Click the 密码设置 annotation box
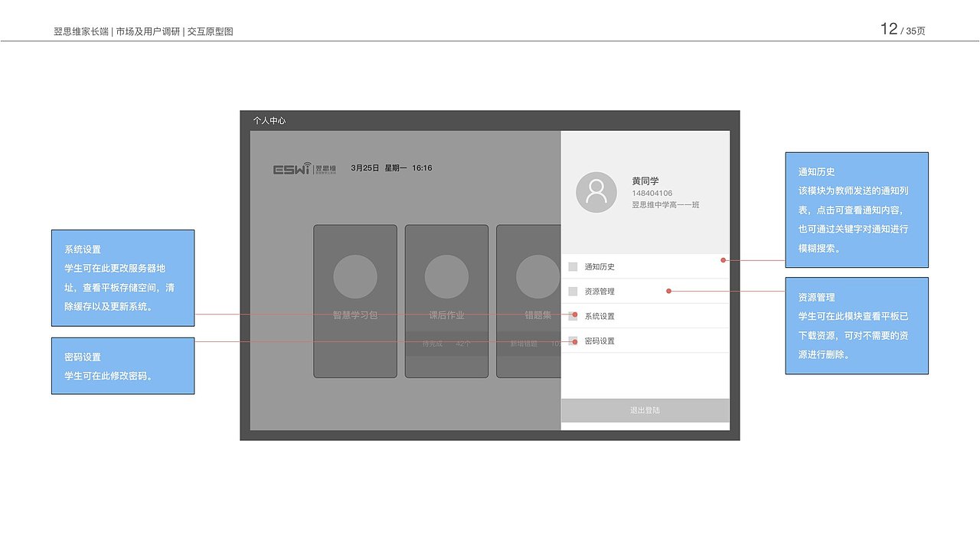Screen dimensions: 980x551 point(122,366)
